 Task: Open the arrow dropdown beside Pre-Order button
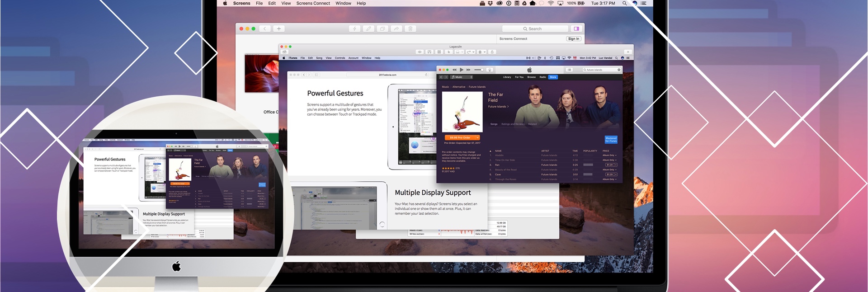pyautogui.click(x=477, y=137)
